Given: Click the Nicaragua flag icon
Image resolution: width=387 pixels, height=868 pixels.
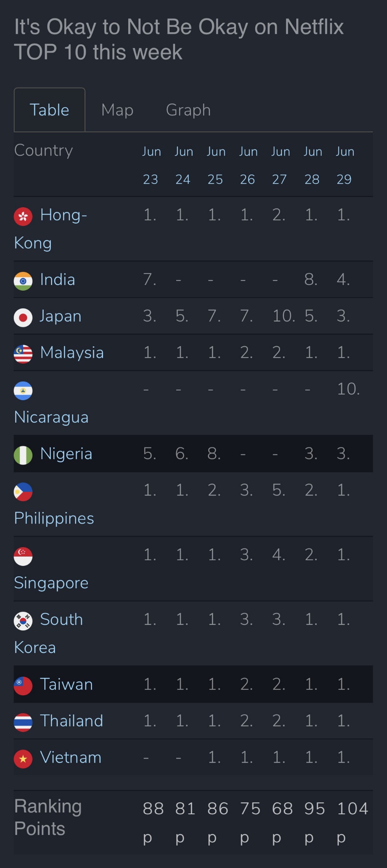Looking at the screenshot, I should pyautogui.click(x=23, y=390).
